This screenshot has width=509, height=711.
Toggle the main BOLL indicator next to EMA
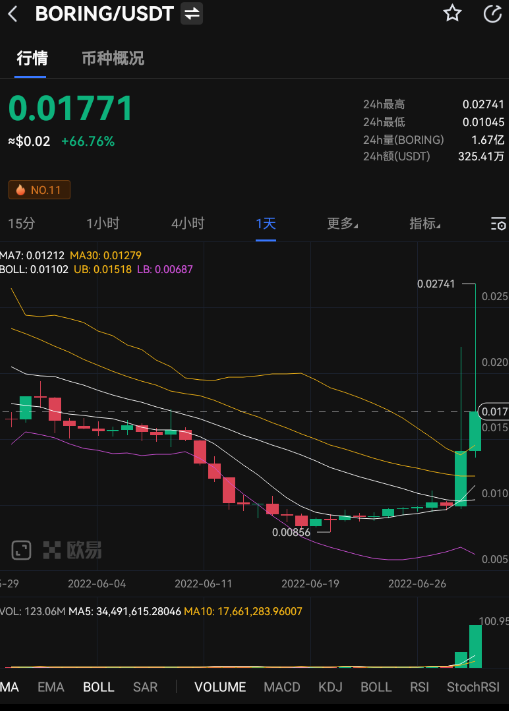[x=98, y=687]
